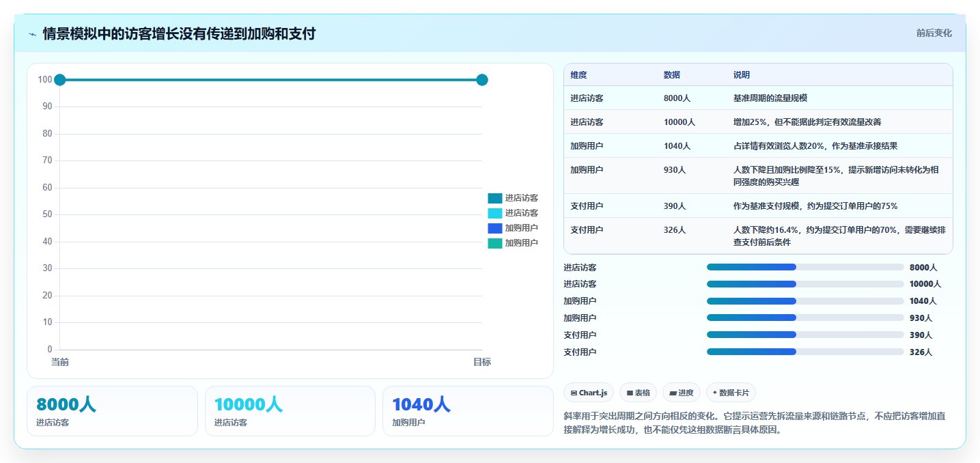This screenshot has height=463, width=980.
Task: Click the 目标 x-axis label
Action: (x=482, y=362)
